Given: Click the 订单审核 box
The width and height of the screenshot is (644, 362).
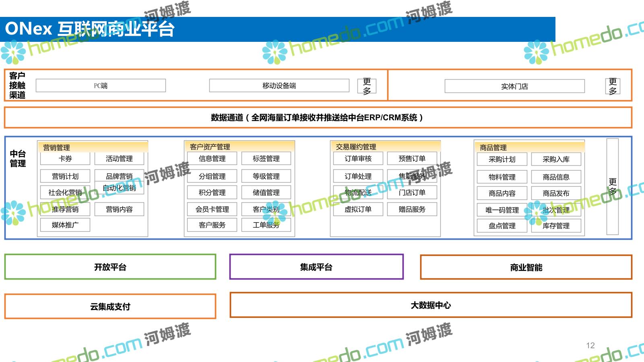Looking at the screenshot, I should tap(358, 158).
